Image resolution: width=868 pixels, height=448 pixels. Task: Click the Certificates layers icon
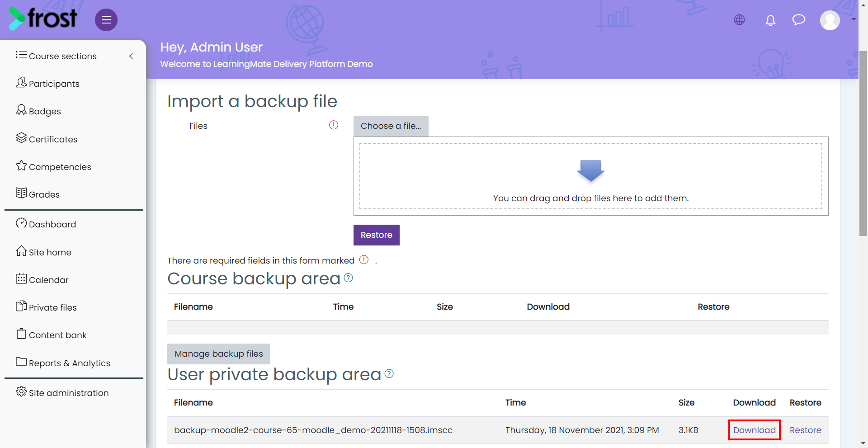(x=21, y=138)
